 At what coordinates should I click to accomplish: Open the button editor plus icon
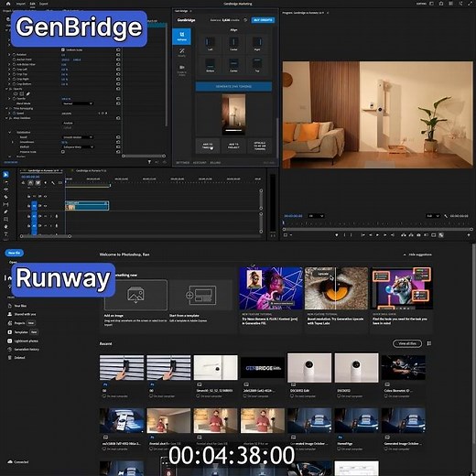(469, 235)
